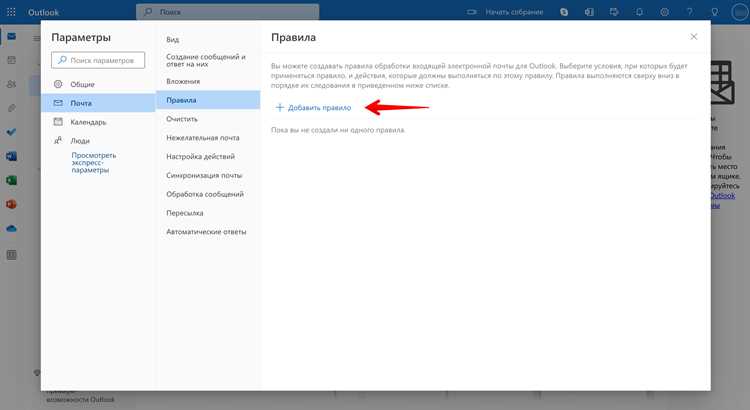750x410 pixels.
Task: Click the Skype icon in header
Action: pyautogui.click(x=564, y=12)
